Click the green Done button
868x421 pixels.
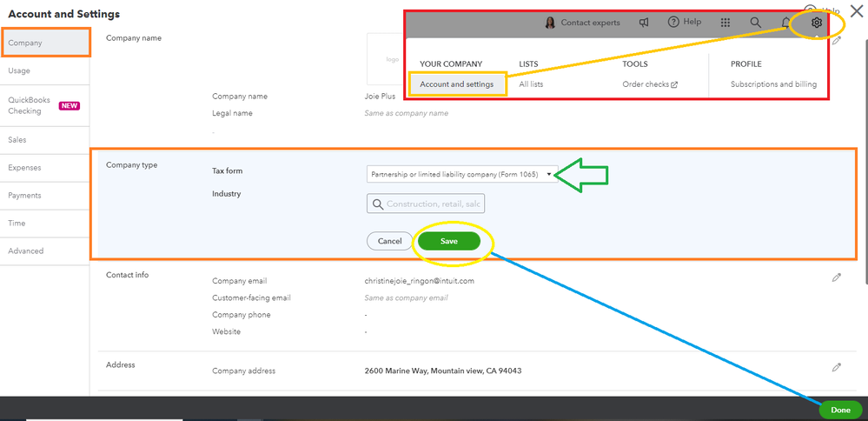[840, 410]
